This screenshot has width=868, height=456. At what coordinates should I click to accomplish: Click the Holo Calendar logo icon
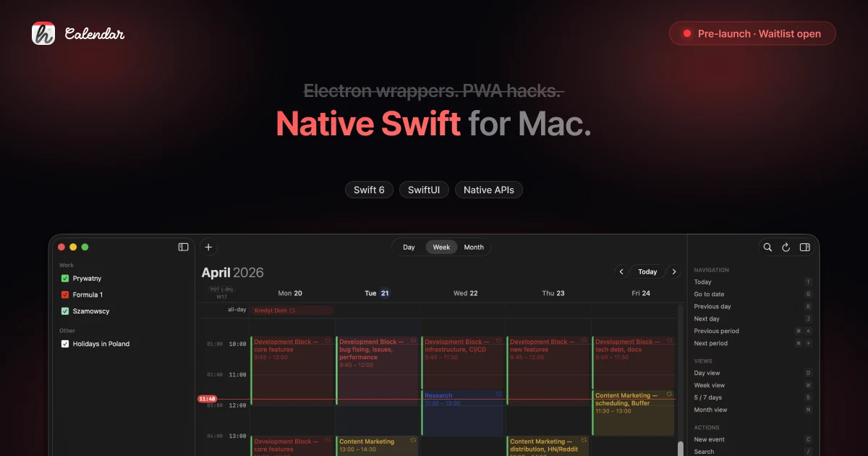pyautogui.click(x=41, y=33)
